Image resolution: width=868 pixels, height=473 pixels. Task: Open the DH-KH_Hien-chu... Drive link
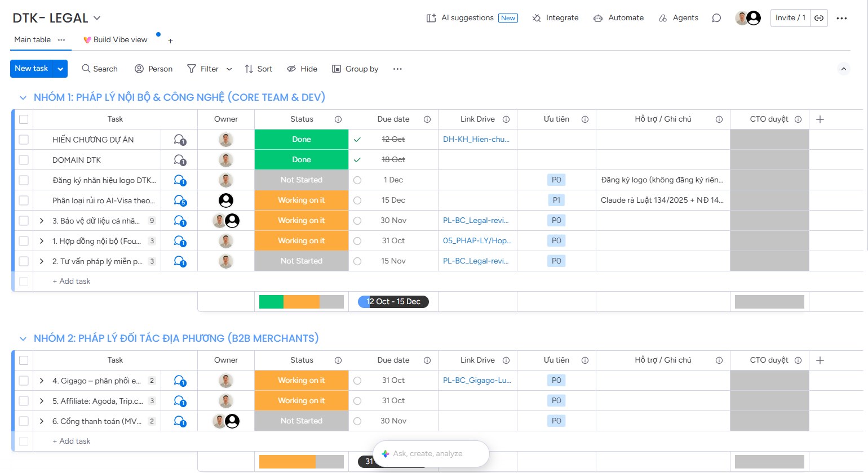pos(476,140)
